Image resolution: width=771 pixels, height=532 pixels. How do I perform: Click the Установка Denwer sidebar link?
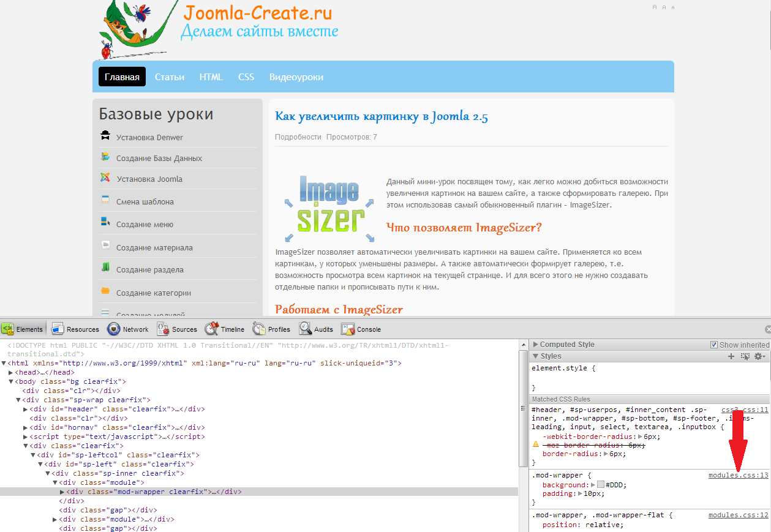coord(149,138)
